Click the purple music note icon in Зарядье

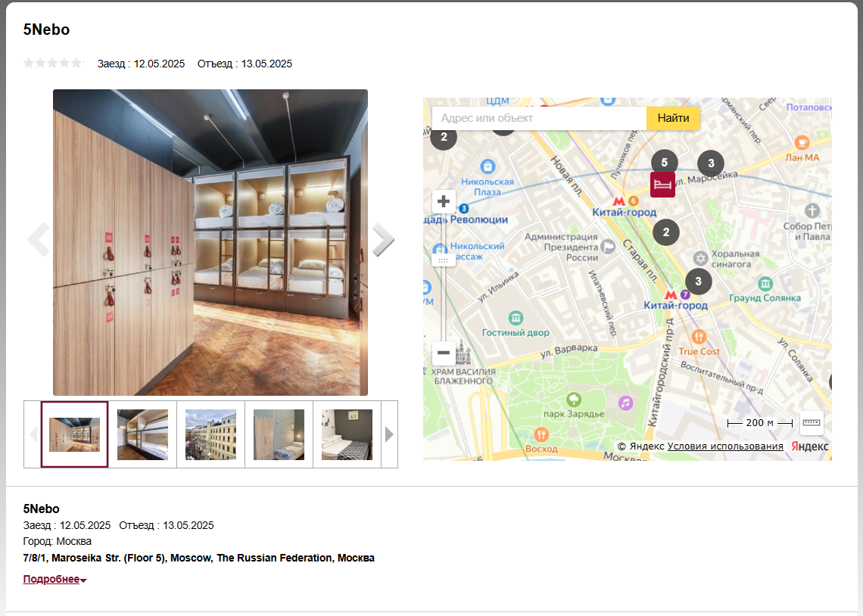(625, 403)
